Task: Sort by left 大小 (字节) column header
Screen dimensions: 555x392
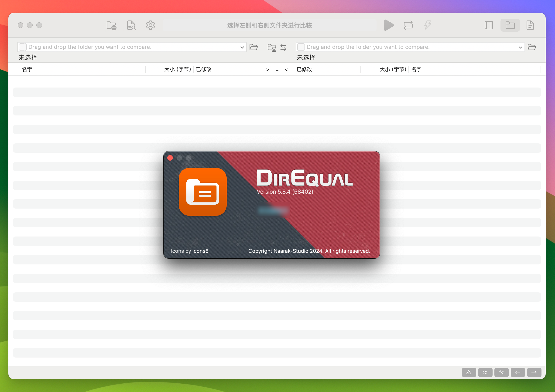Action: (x=177, y=69)
